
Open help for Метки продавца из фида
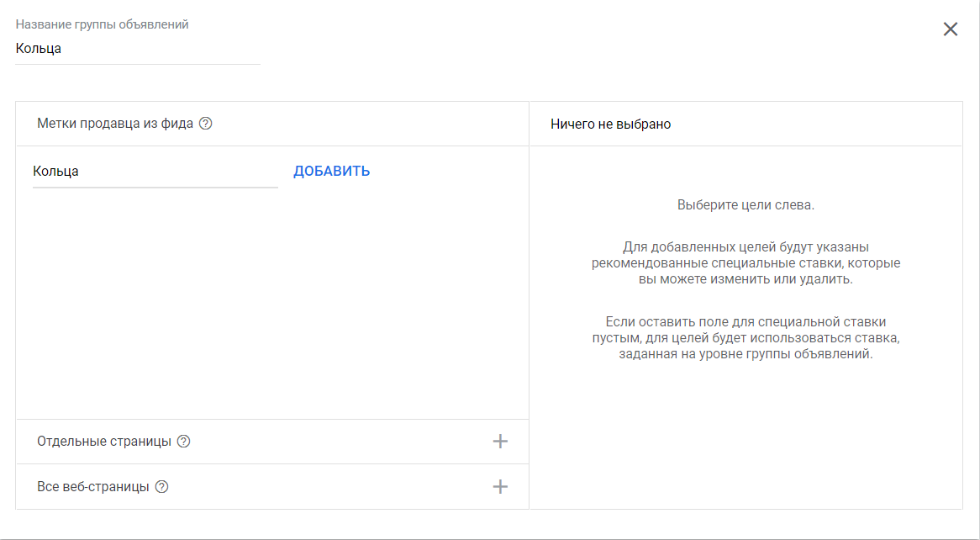tap(205, 124)
